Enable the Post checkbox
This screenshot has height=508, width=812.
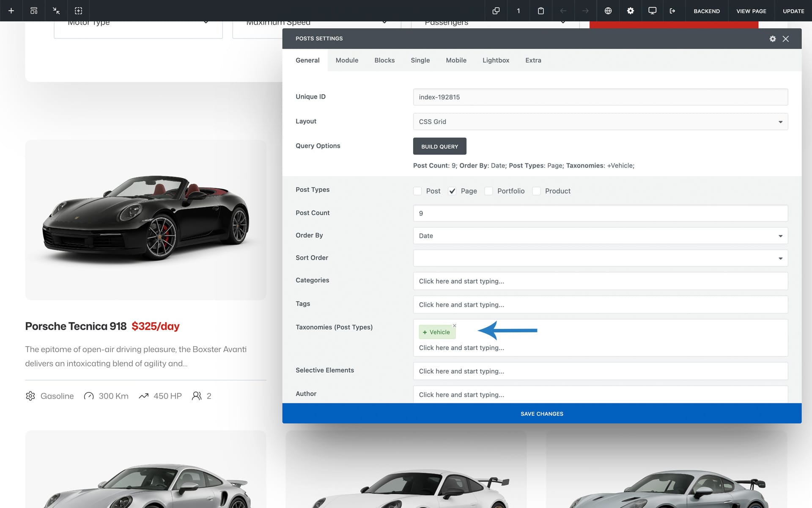click(417, 191)
